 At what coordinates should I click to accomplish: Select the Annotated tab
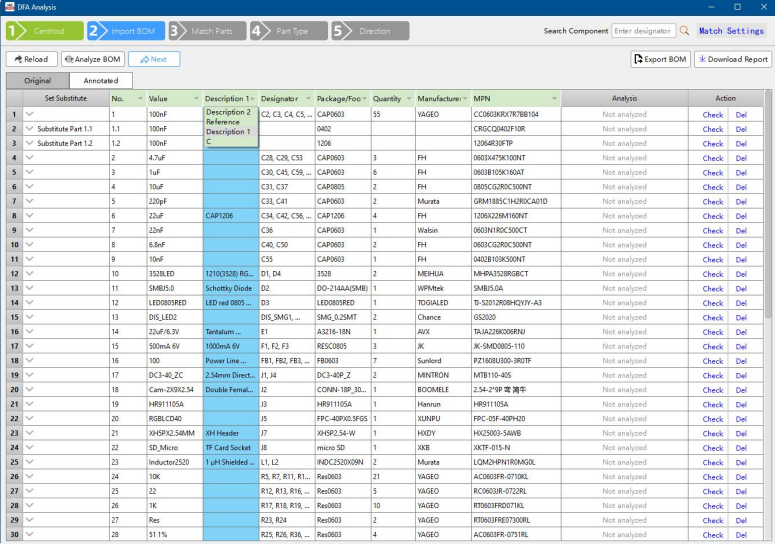[x=100, y=80]
